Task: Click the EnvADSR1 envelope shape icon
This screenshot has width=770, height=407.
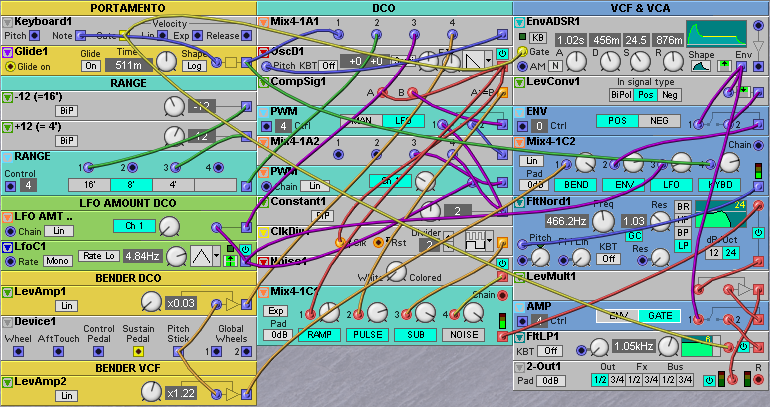Action: point(702,67)
